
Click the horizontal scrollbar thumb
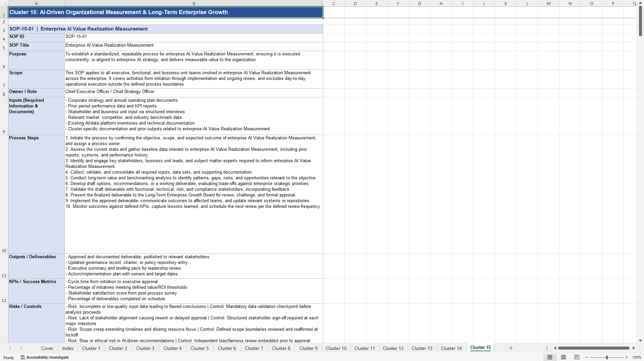pyautogui.click(x=593, y=348)
